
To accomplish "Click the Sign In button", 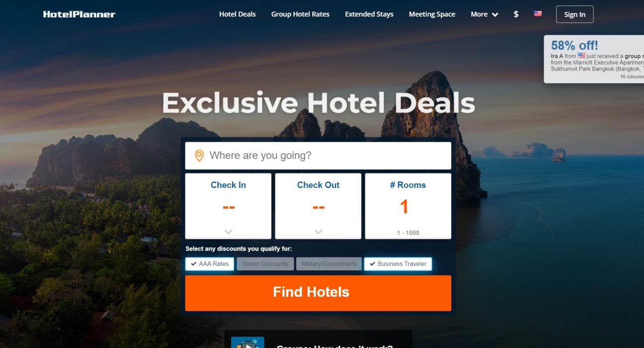I will tap(575, 14).
